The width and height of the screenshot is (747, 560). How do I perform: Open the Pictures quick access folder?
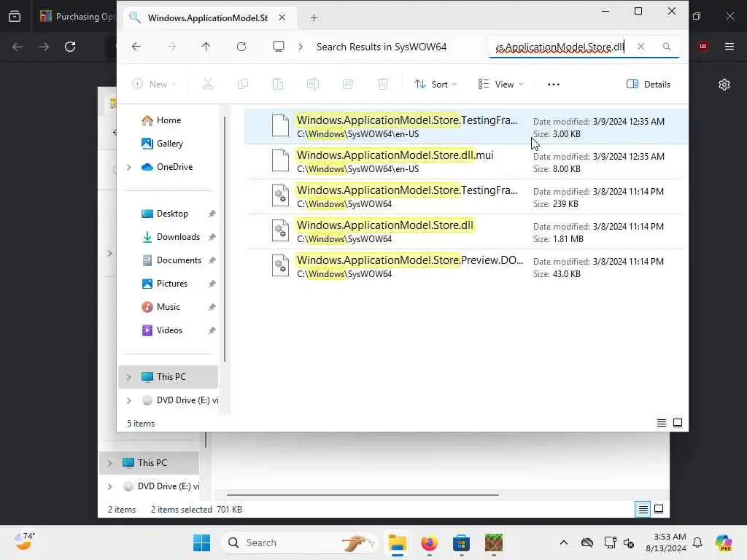click(x=172, y=284)
